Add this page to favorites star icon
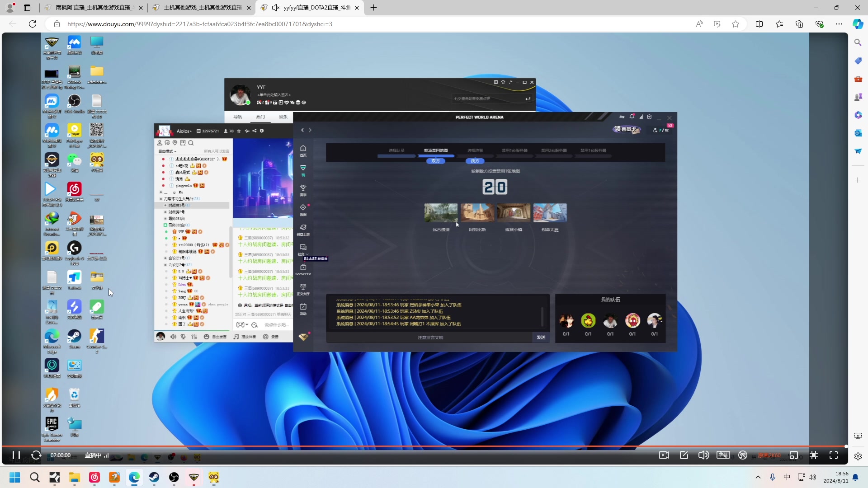868x488 pixels. (736, 24)
